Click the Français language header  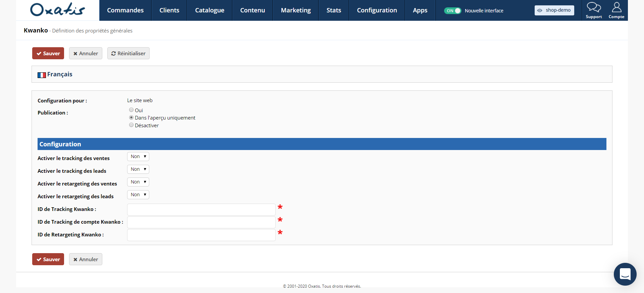click(60, 74)
